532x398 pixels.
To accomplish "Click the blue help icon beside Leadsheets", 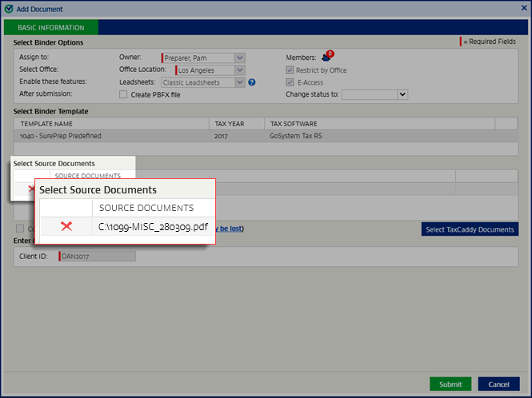I will coord(252,82).
